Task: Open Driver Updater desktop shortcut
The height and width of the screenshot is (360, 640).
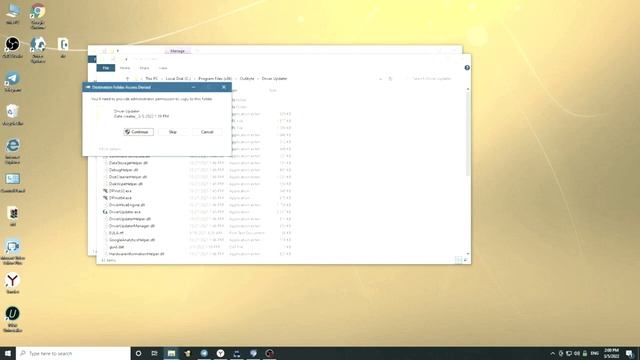Action: tap(38, 50)
